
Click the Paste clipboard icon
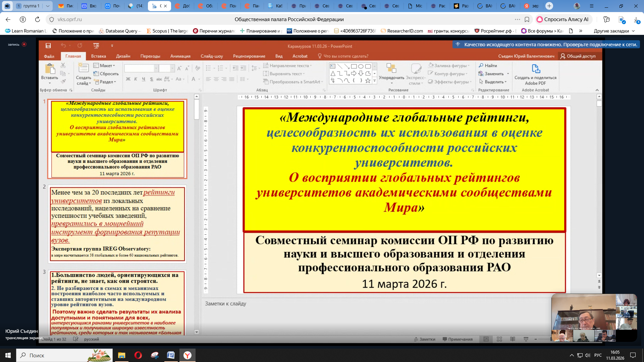[50, 69]
